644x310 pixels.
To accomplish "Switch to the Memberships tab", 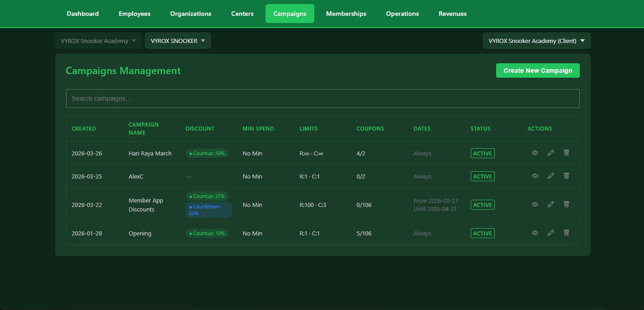I will [346, 14].
